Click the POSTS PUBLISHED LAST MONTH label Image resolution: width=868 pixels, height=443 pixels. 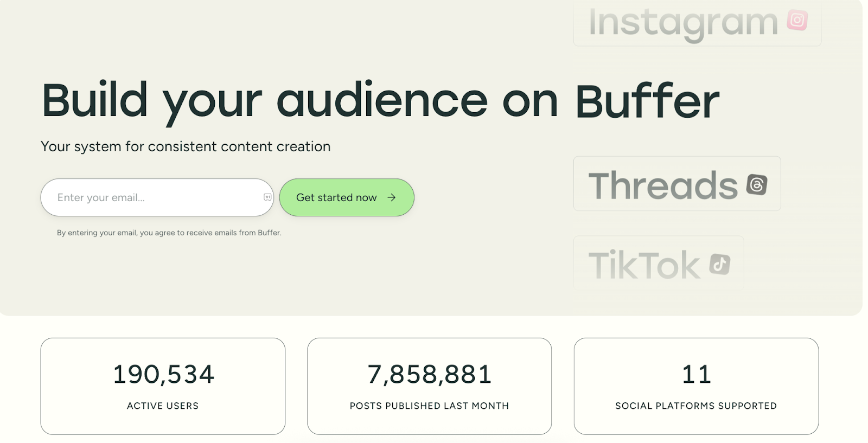[429, 406]
